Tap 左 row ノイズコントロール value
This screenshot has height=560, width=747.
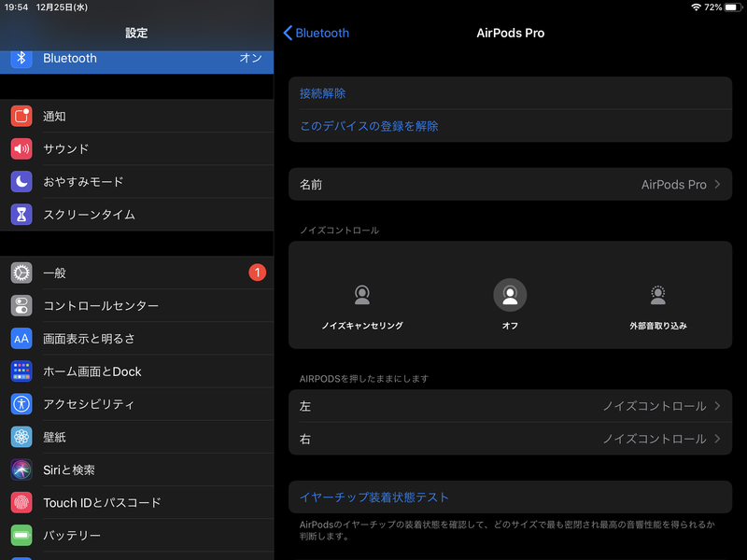(655, 406)
